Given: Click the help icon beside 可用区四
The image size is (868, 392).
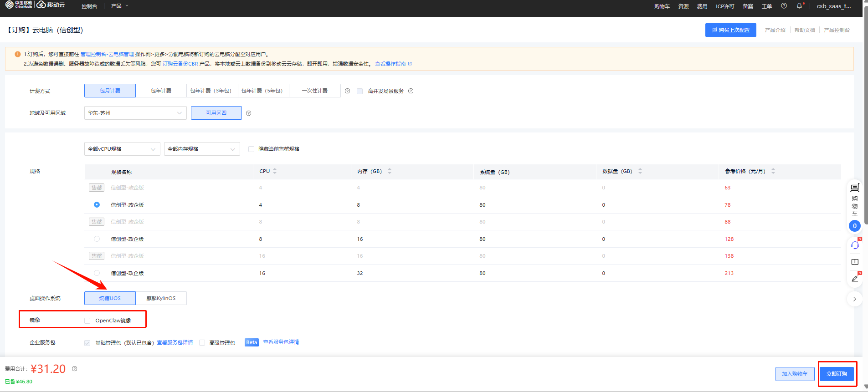Looking at the screenshot, I should tap(248, 113).
